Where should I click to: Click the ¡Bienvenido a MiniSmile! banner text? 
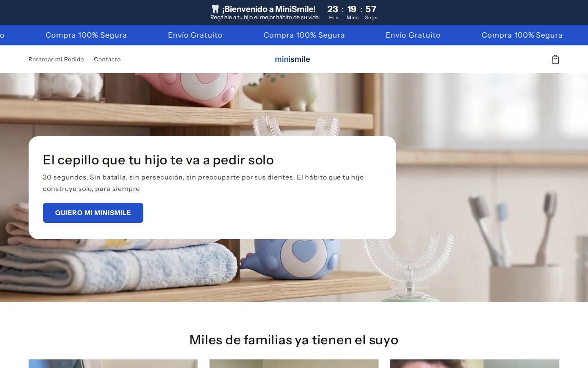pos(269,9)
